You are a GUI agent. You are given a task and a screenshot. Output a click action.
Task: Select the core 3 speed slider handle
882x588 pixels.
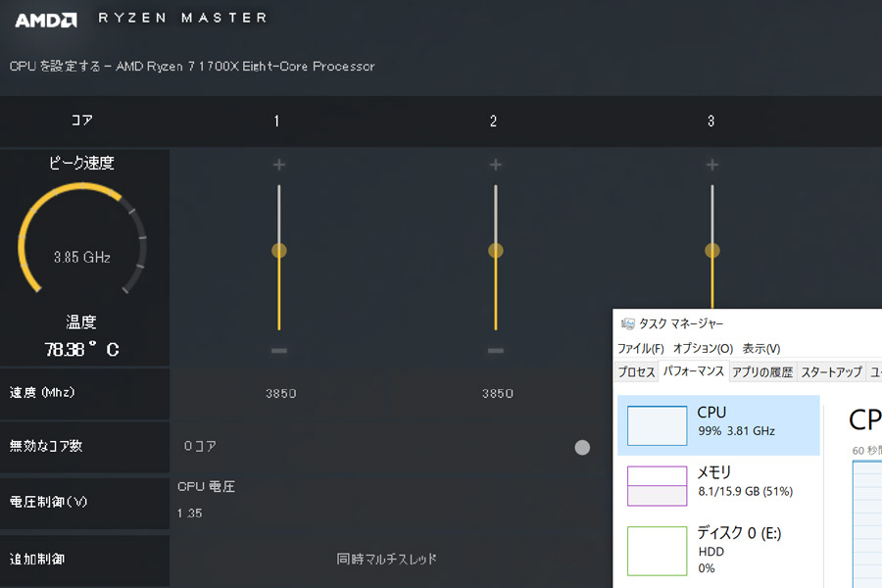point(712,251)
